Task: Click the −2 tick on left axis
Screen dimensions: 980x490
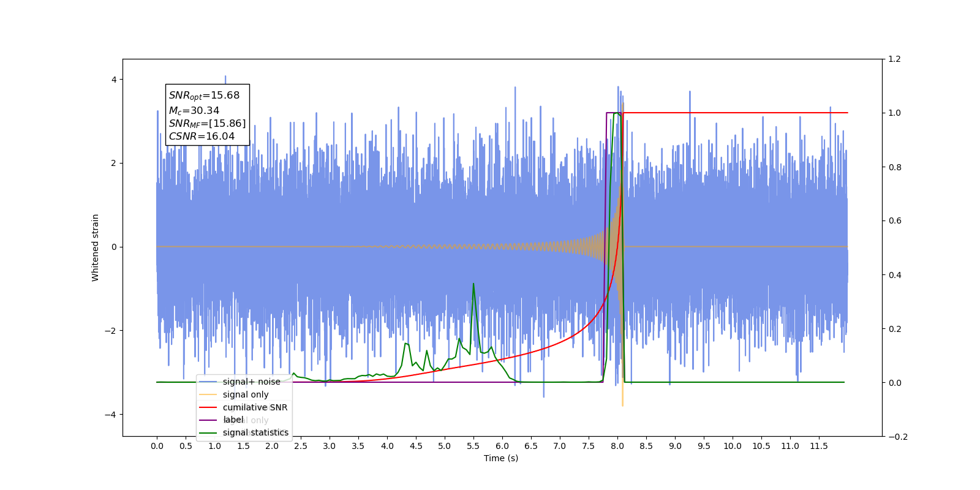Action: click(111, 331)
